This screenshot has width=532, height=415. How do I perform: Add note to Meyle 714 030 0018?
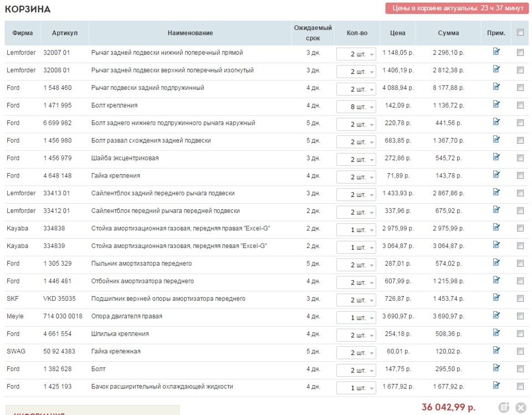click(496, 315)
